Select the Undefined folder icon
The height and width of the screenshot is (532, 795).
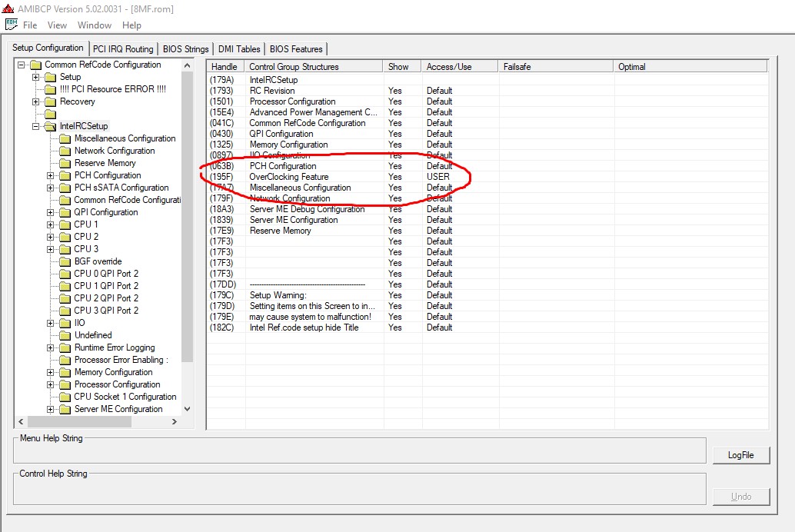pos(65,335)
